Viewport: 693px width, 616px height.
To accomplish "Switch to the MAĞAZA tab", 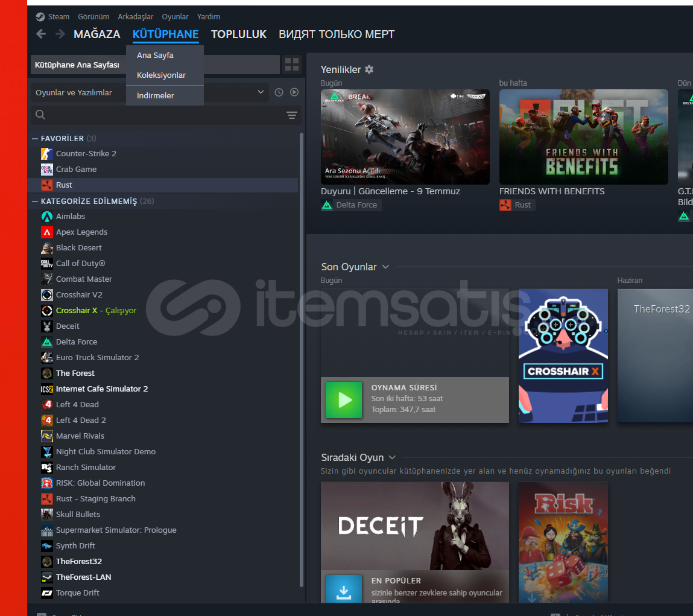I will click(97, 34).
